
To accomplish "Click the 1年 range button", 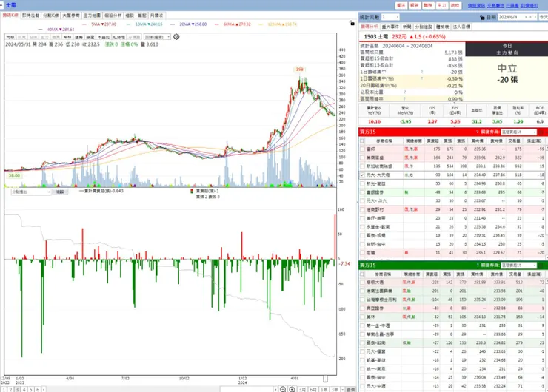I will coord(324,389).
